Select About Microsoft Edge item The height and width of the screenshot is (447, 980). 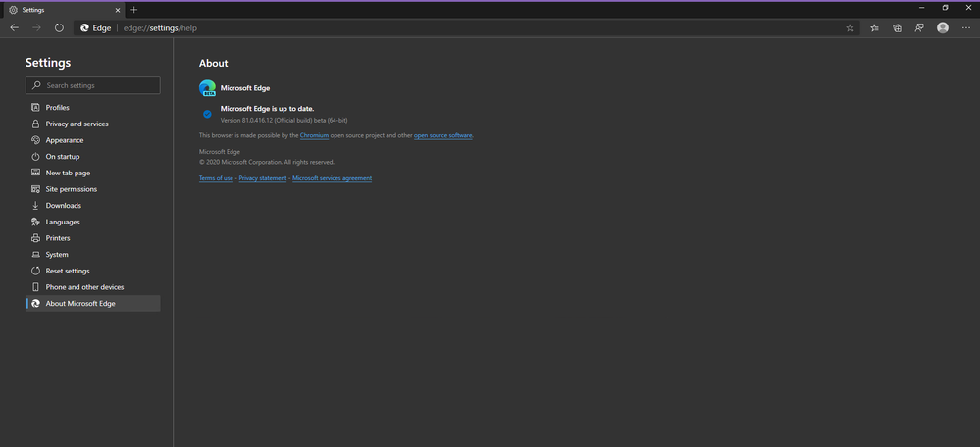(93, 304)
